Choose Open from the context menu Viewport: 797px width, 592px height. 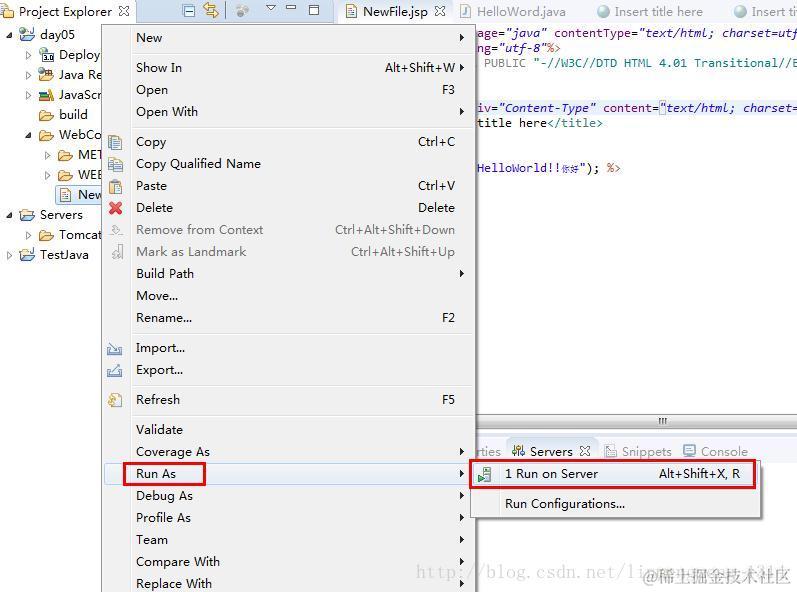289,90
